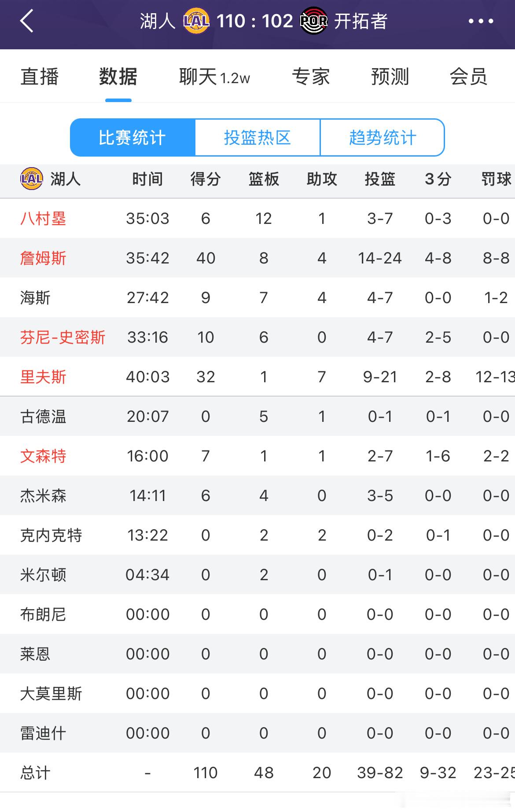Select the 比赛统计 segment
Screen dimensions: 515x812
(132, 137)
